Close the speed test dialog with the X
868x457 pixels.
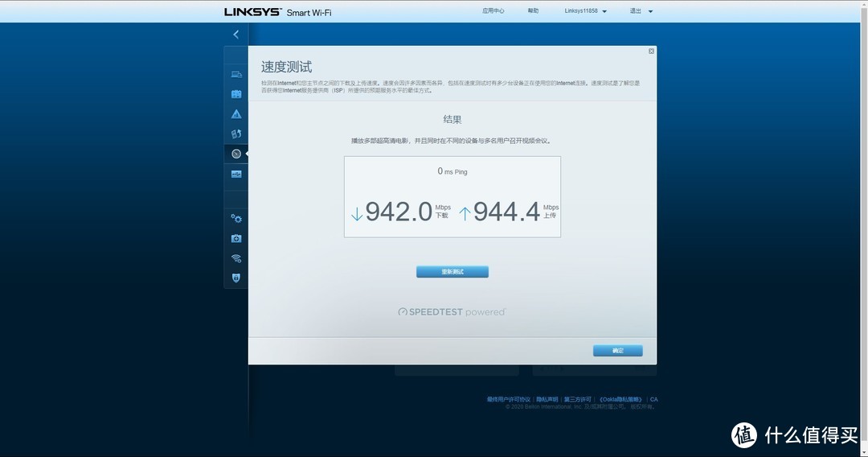coord(652,51)
